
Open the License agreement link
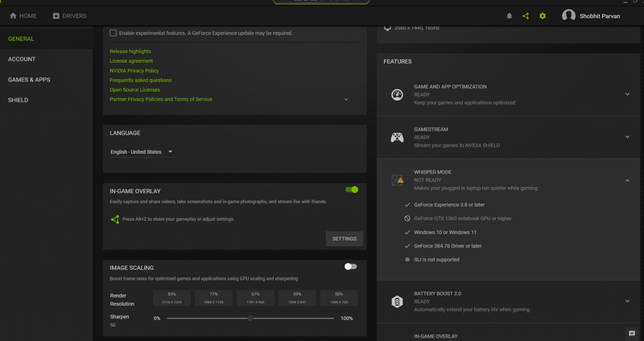coord(131,61)
